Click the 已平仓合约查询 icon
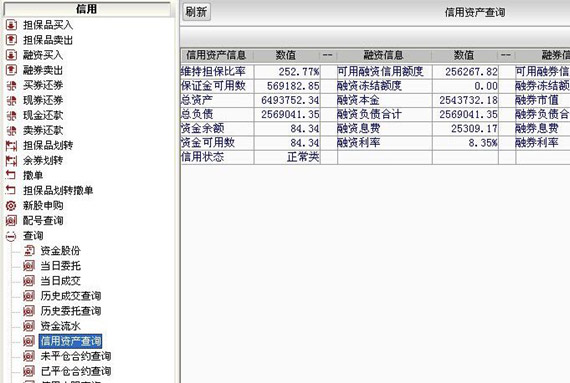 click(x=29, y=371)
